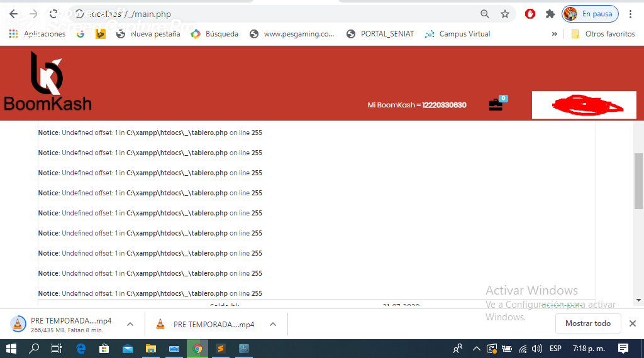Open the downloading PRE TEMPORADA mp4 item
This screenshot has height=358, width=644.
(65, 324)
